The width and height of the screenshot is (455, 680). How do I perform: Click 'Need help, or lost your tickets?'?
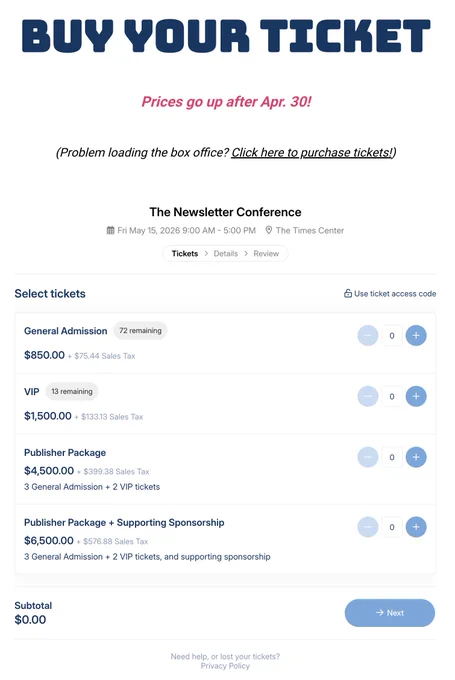click(225, 657)
